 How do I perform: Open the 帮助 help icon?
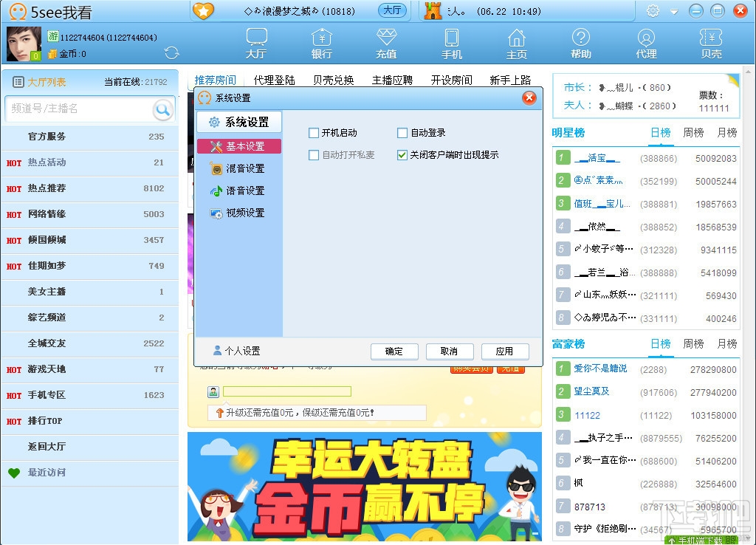(581, 43)
